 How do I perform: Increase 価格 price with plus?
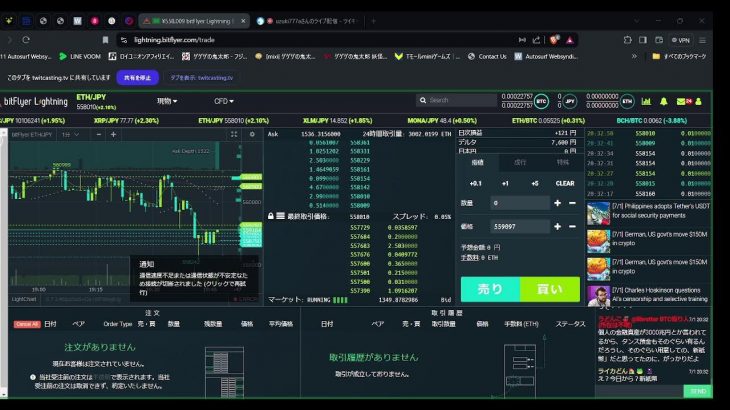(557, 226)
